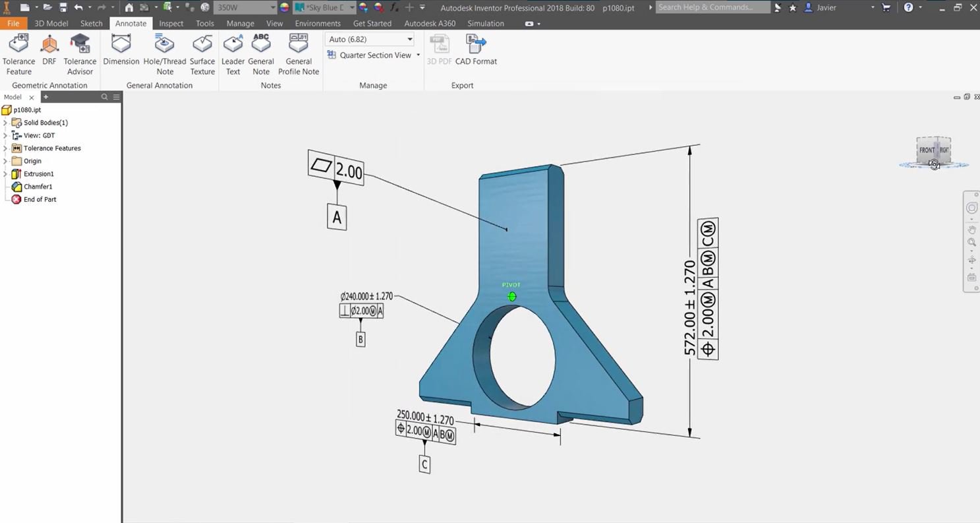Open the Model browser hamburger menu

[x=116, y=97]
